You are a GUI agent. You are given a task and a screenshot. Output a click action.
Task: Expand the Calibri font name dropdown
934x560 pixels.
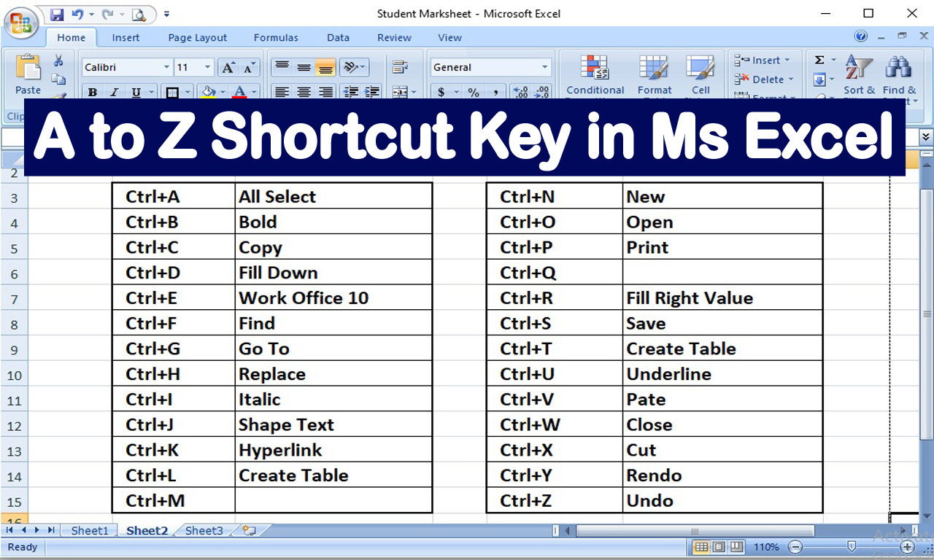[x=166, y=67]
